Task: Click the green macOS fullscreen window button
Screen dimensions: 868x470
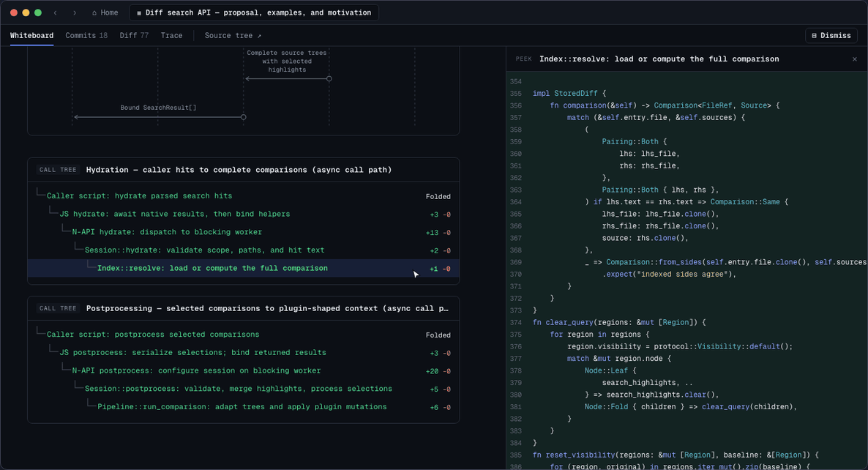Action: pos(38,12)
